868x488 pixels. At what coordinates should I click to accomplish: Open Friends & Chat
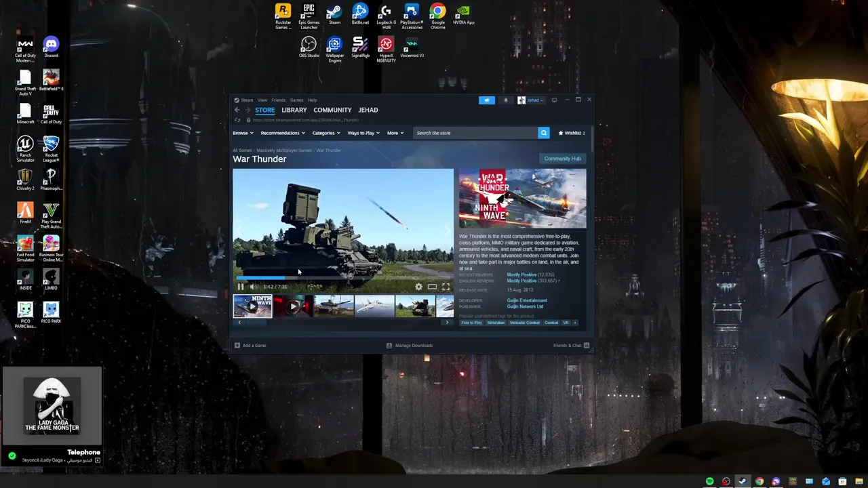[571, 346]
